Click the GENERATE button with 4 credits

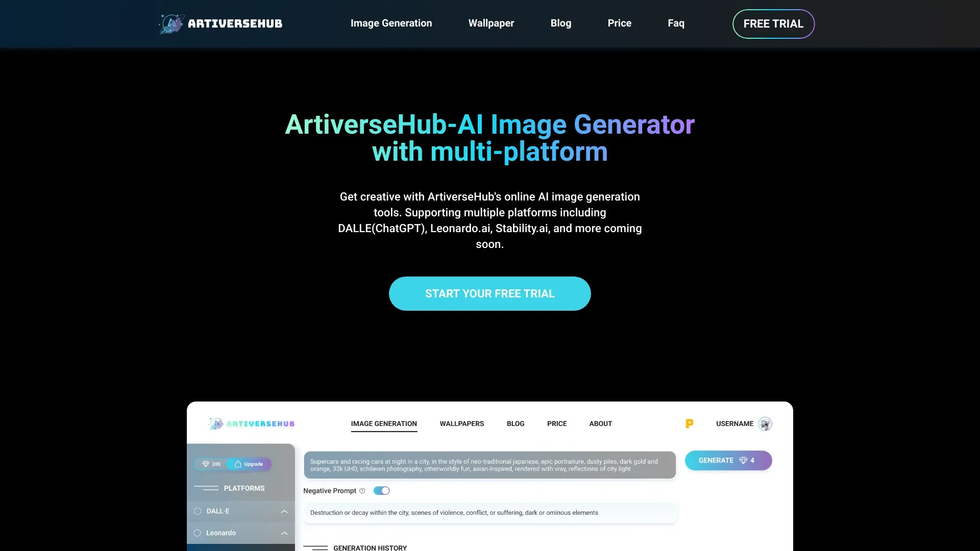tap(728, 460)
